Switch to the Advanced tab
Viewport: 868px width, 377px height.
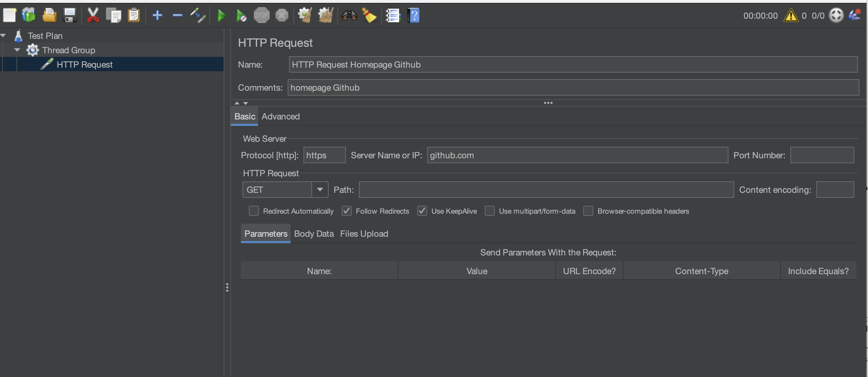click(x=280, y=117)
